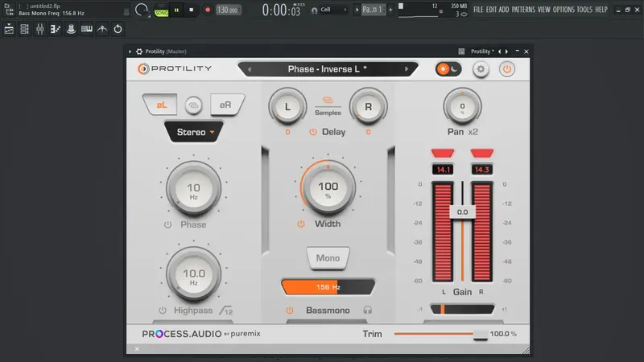Open the OPTIONS menu
644x362 pixels.
pos(563,10)
